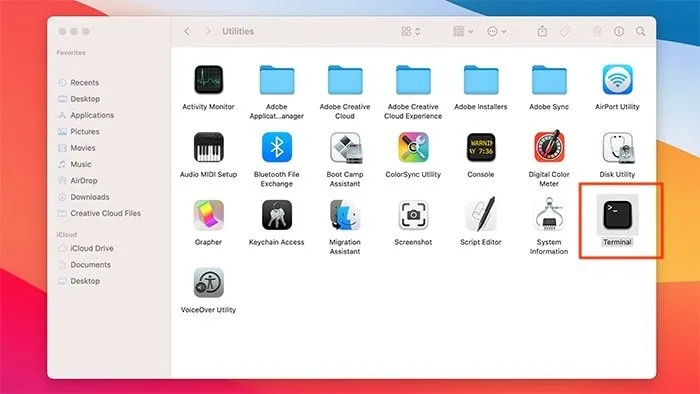Screen dimensions: 700x394
Task: Select Digital Color Meter icon
Action: pyautogui.click(x=549, y=146)
